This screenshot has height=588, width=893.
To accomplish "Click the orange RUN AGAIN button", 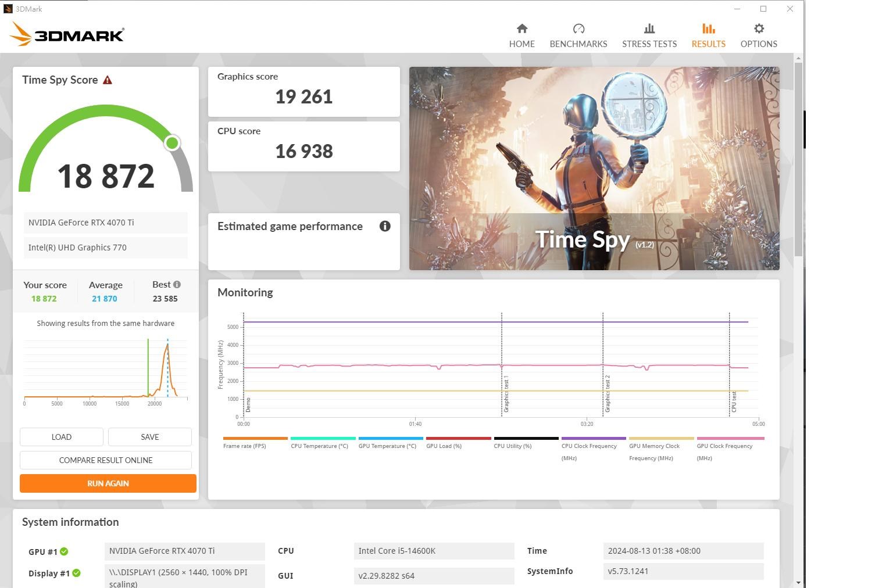I will [108, 483].
